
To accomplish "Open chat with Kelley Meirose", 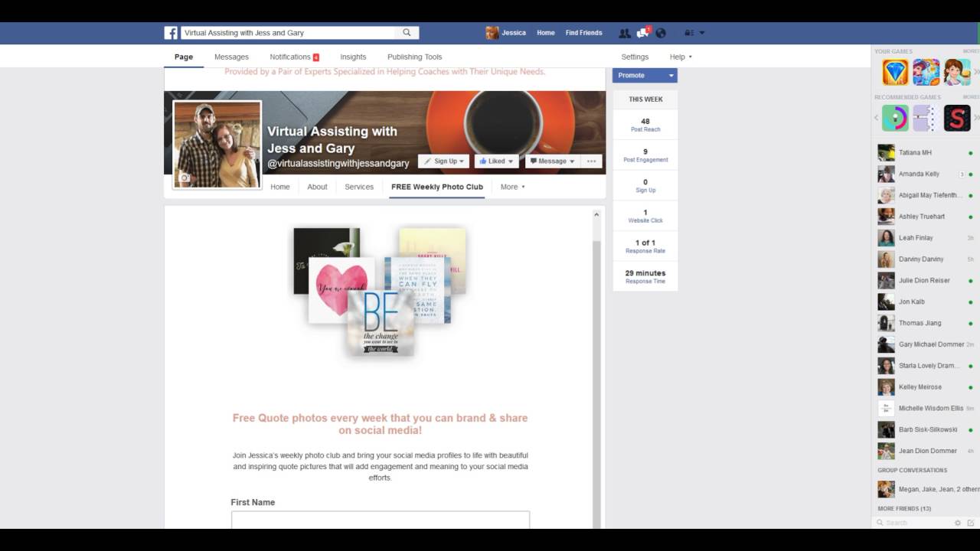I will pos(925,387).
